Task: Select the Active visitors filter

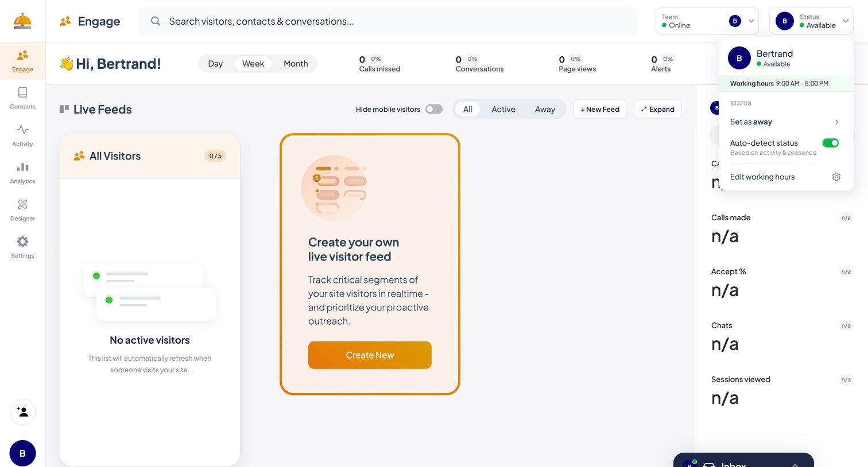Action: click(503, 109)
